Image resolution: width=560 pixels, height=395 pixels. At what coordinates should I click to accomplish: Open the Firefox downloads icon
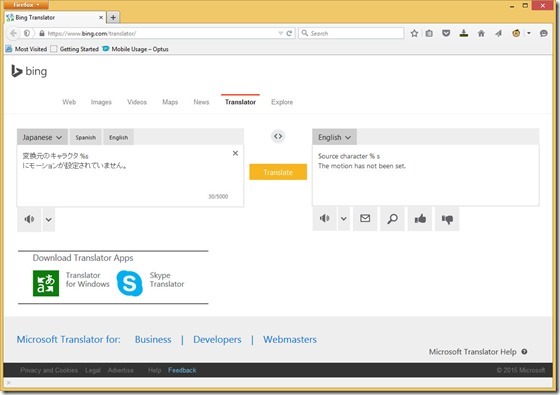click(x=464, y=34)
